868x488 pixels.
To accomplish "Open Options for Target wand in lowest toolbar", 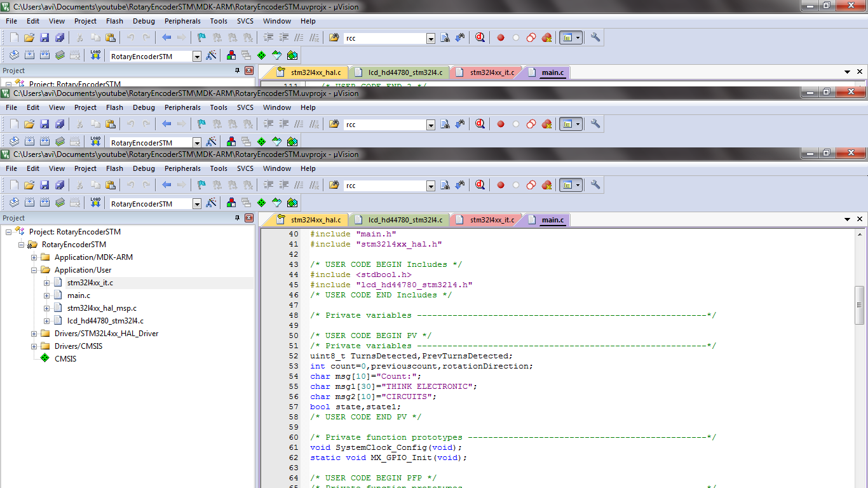I will (212, 203).
